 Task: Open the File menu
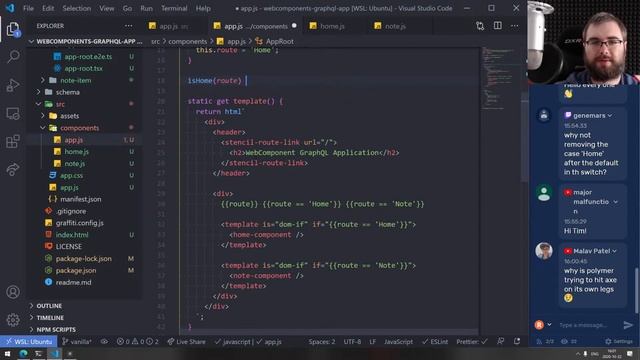(x=28, y=8)
